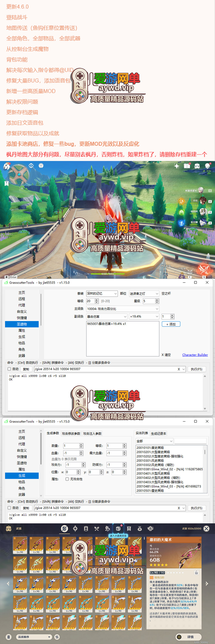Click the + 添加 button

(x=171, y=324)
